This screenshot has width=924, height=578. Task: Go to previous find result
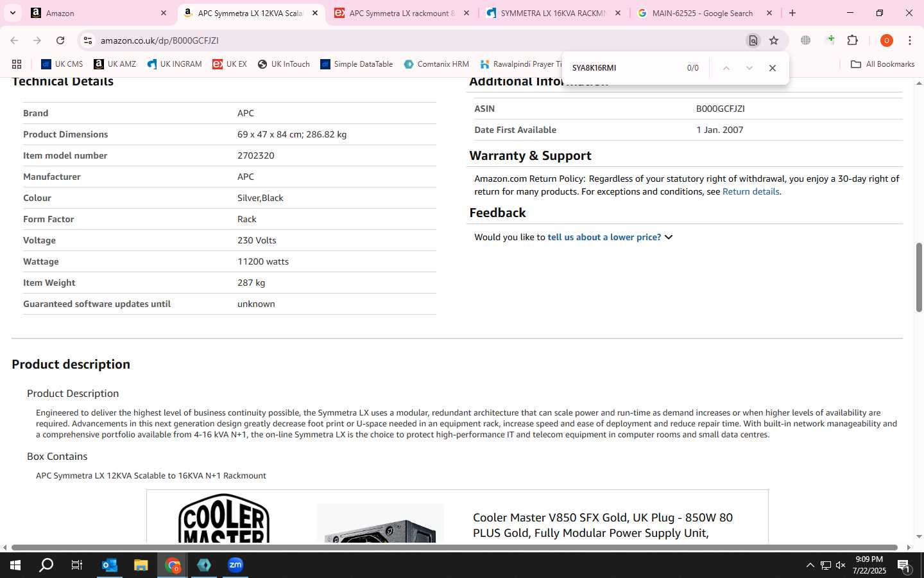(726, 68)
